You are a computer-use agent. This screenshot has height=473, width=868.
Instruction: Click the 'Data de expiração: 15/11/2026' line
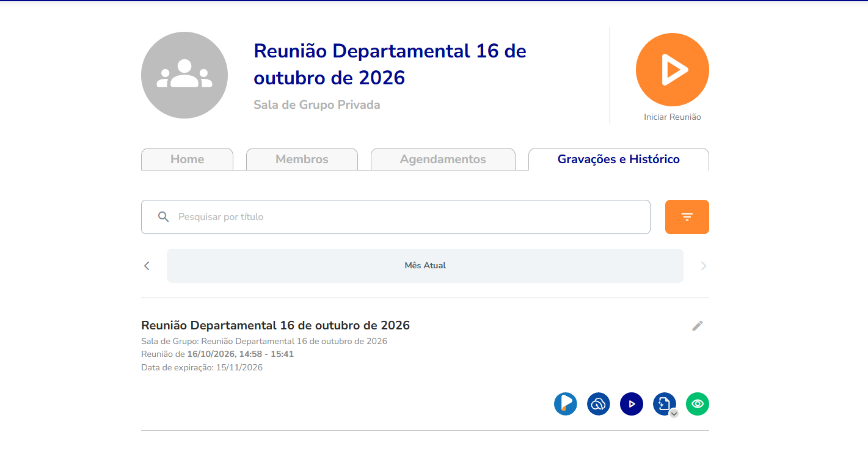pos(202,367)
